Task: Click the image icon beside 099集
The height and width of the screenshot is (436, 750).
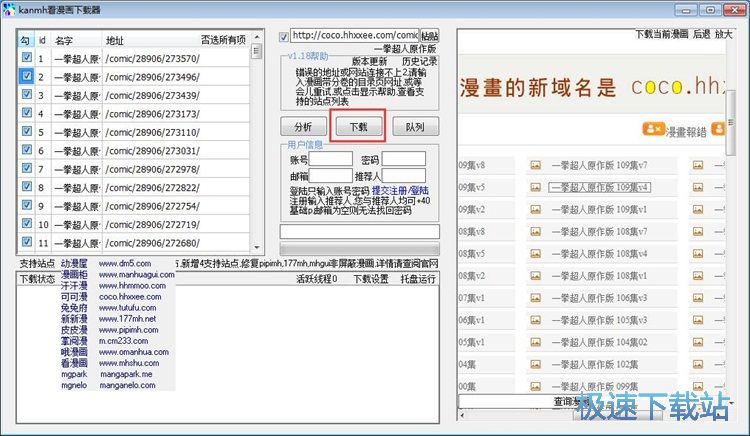Action: tap(535, 386)
